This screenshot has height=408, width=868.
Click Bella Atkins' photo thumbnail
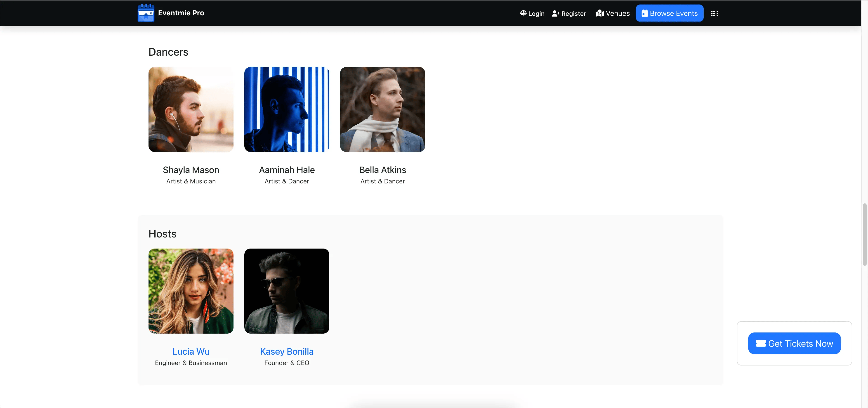pos(382,109)
